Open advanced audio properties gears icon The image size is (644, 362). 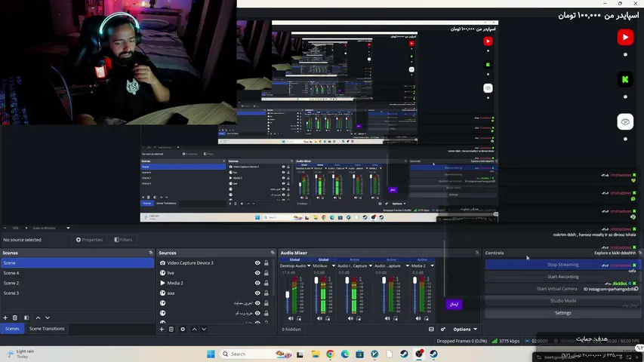pos(443,329)
